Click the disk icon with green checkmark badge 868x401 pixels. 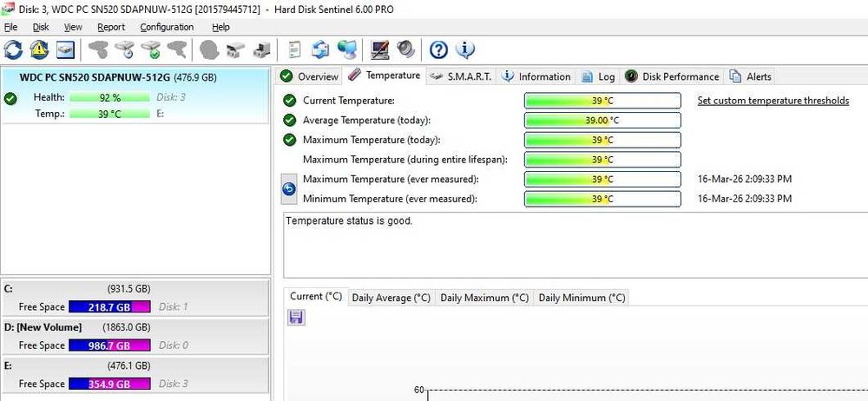[150, 50]
